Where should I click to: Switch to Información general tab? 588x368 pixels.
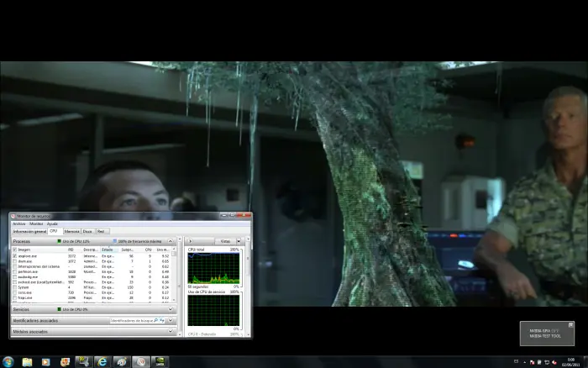(x=29, y=231)
